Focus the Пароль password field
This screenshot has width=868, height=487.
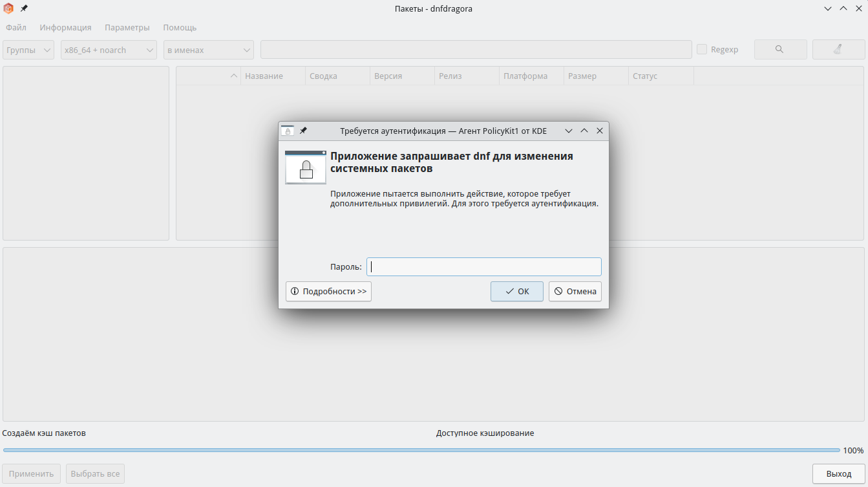coord(484,266)
